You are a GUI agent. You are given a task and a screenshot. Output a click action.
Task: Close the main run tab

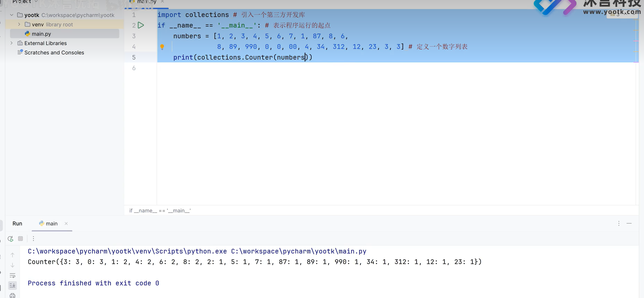[66, 223]
